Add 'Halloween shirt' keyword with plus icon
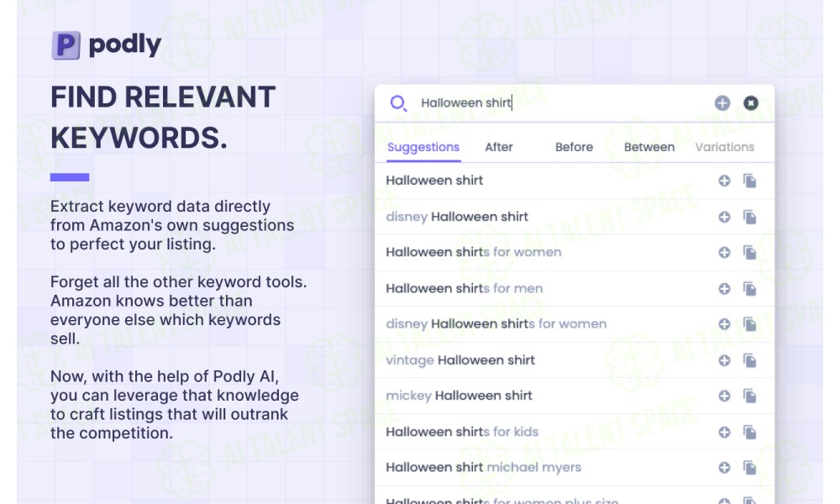 pyautogui.click(x=724, y=181)
